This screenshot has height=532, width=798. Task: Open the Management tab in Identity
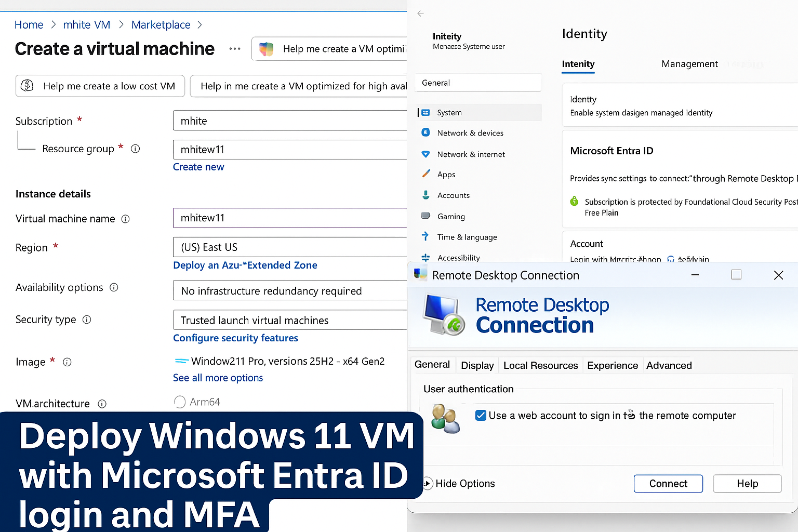[x=689, y=64]
